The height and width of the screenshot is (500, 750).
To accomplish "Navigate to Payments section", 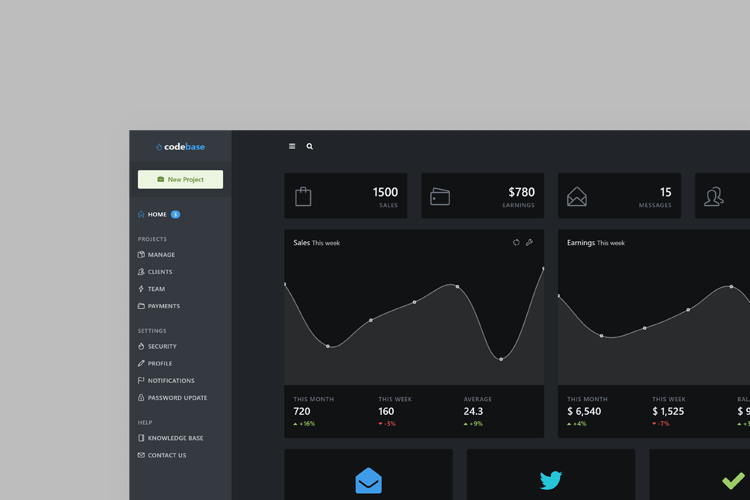I will tap(163, 306).
